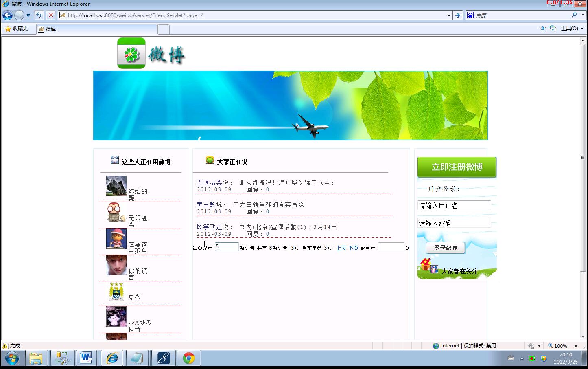Click avatar of 在黑夜中孤单

tap(116, 239)
